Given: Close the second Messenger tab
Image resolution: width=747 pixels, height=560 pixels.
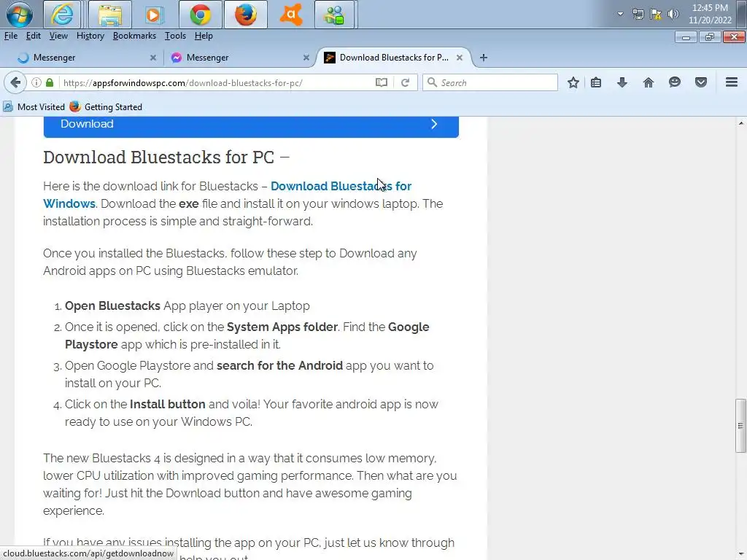Looking at the screenshot, I should tap(306, 58).
